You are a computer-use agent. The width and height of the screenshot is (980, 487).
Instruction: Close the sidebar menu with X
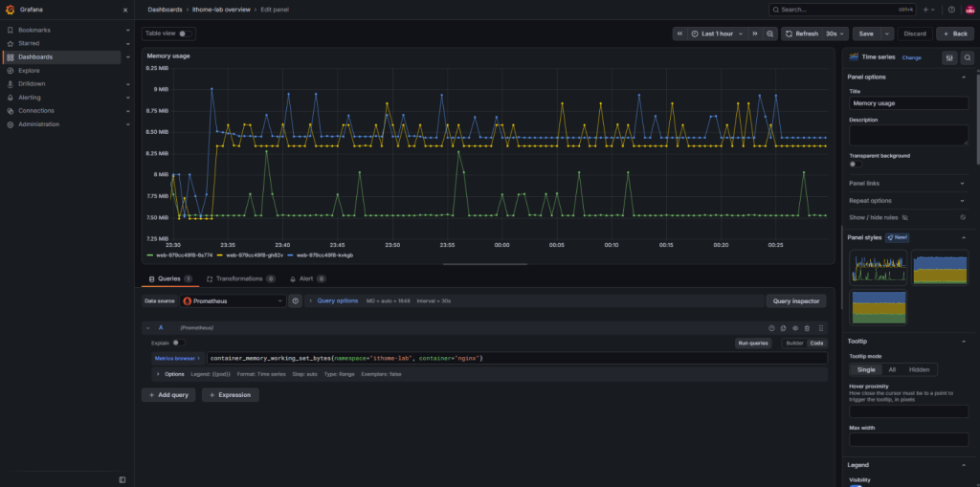[125, 10]
